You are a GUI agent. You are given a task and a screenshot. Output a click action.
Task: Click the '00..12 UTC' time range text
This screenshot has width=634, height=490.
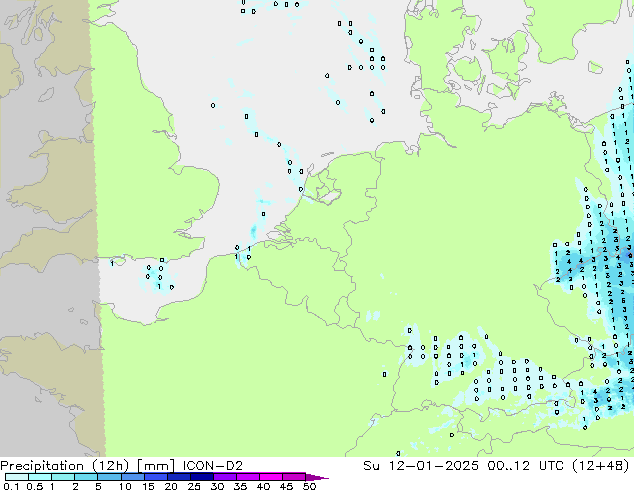tap(525, 466)
